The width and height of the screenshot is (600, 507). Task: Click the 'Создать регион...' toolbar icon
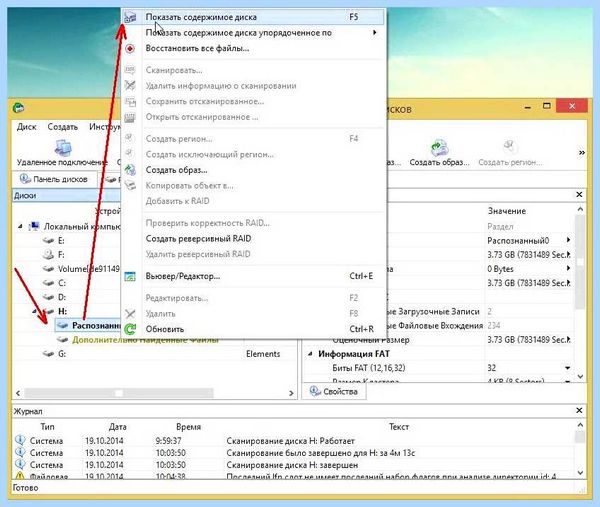[510, 147]
